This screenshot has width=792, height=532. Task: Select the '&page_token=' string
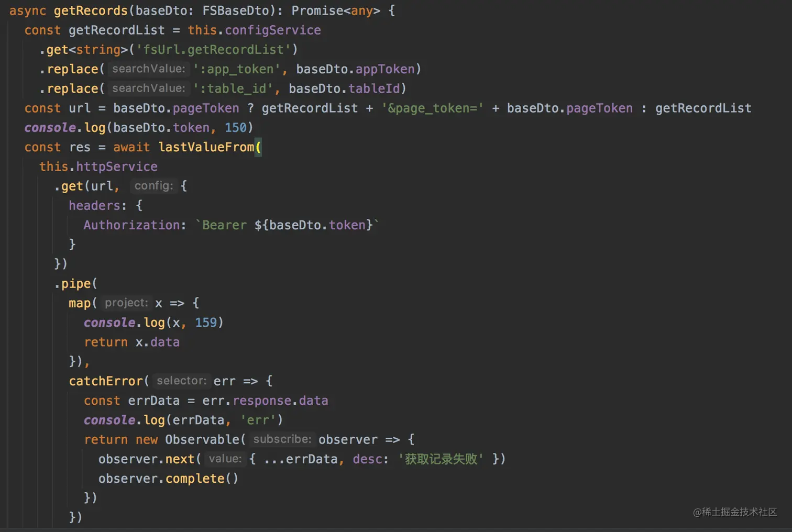(432, 108)
